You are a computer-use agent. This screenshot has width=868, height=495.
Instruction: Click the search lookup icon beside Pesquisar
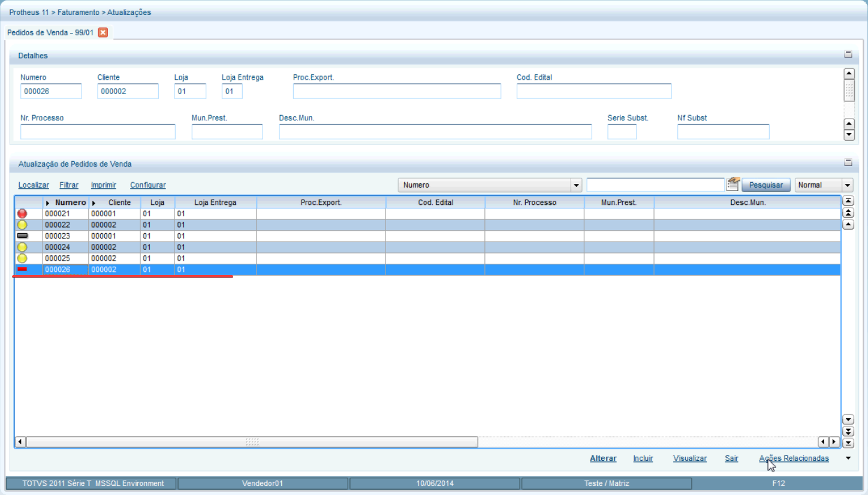[x=733, y=185]
